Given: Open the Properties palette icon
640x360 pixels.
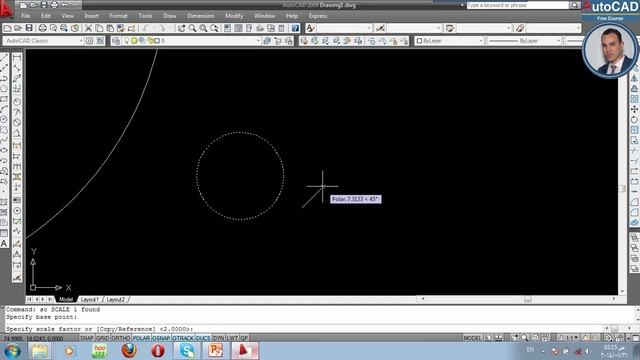Looking at the screenshot, I should [227, 28].
